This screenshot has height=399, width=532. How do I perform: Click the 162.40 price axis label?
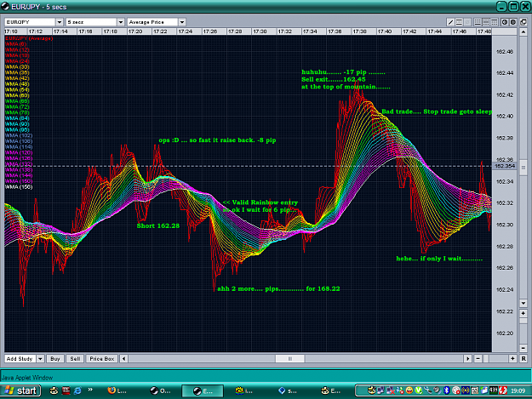pos(505,117)
